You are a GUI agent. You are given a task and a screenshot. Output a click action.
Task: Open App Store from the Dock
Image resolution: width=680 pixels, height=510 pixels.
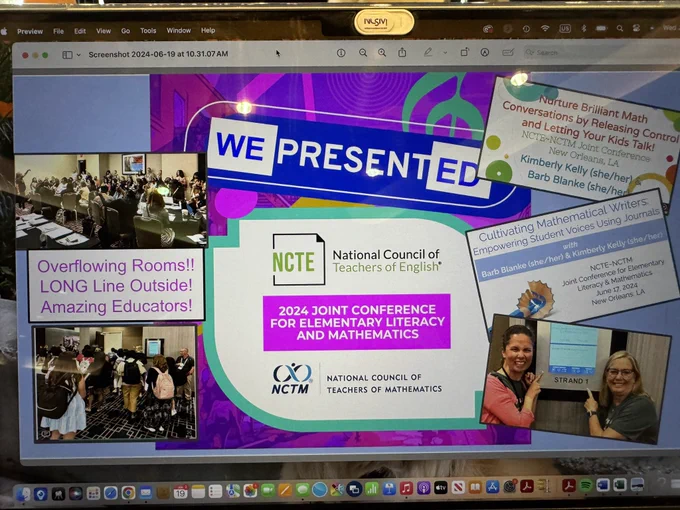click(x=493, y=487)
